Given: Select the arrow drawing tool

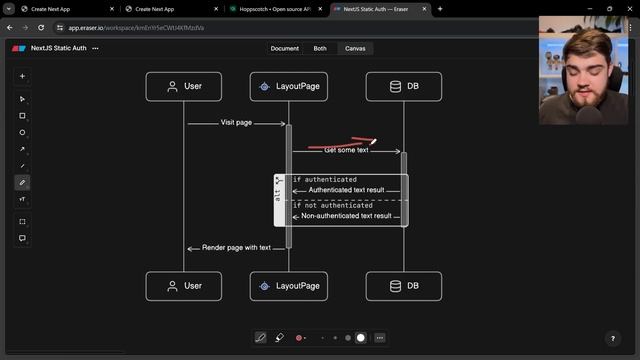Looking at the screenshot, I should (22, 149).
